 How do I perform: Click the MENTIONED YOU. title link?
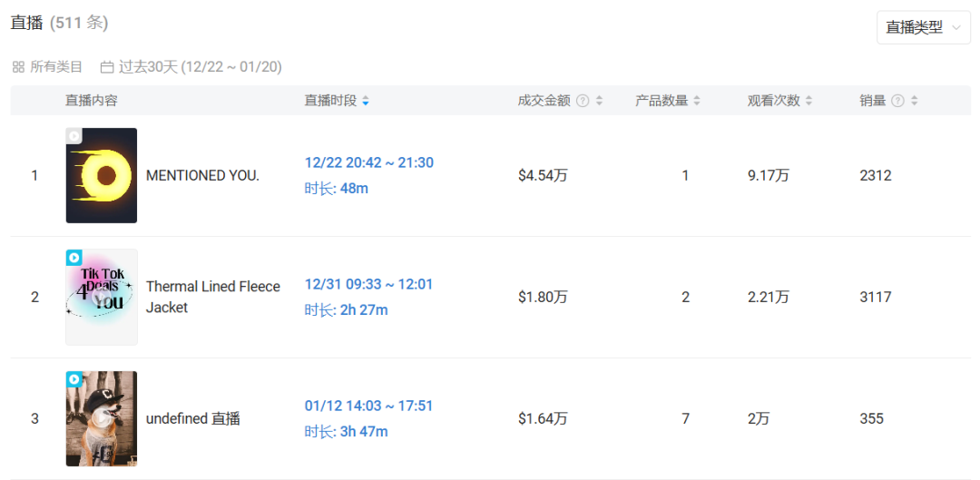coord(202,175)
